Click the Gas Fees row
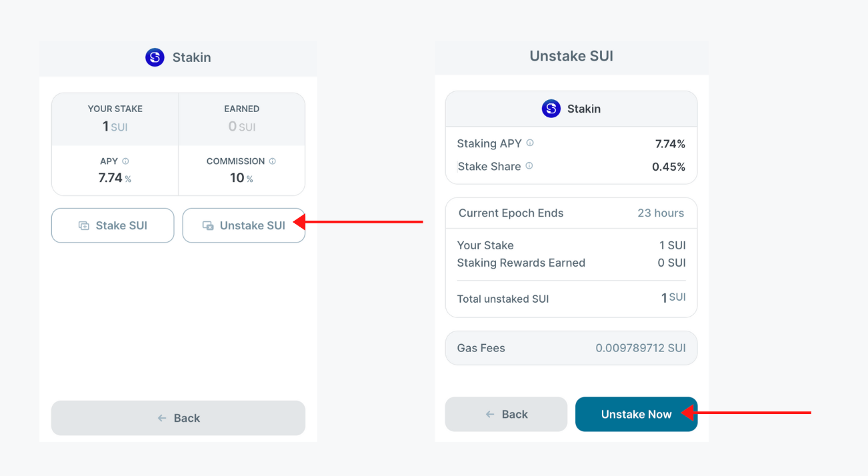Screen dimensions: 868x476 point(571,347)
